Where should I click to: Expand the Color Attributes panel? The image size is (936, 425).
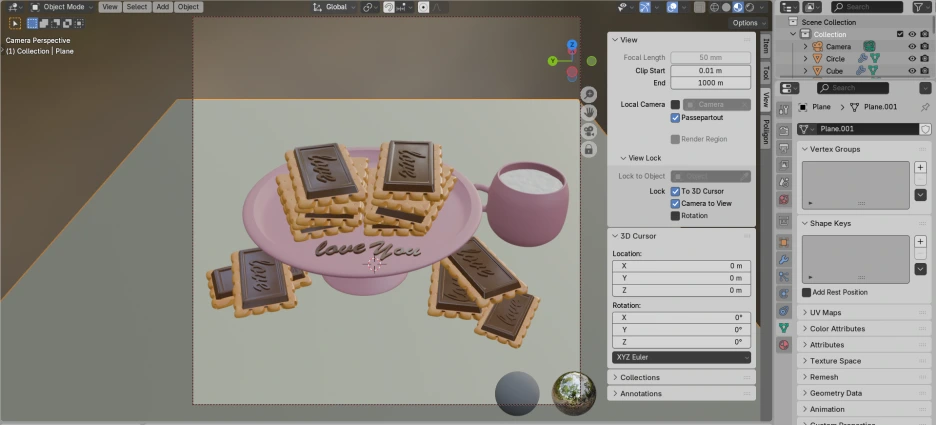point(864,328)
